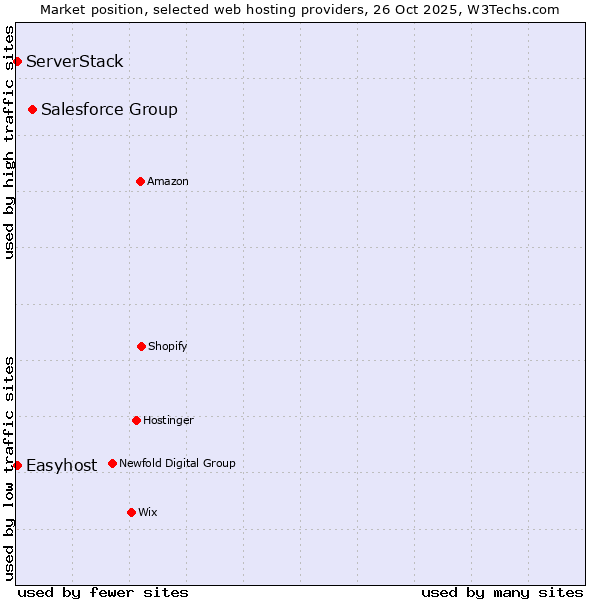Click the Easyhost red dot
This screenshot has height=600, width=600.
click(x=17, y=465)
